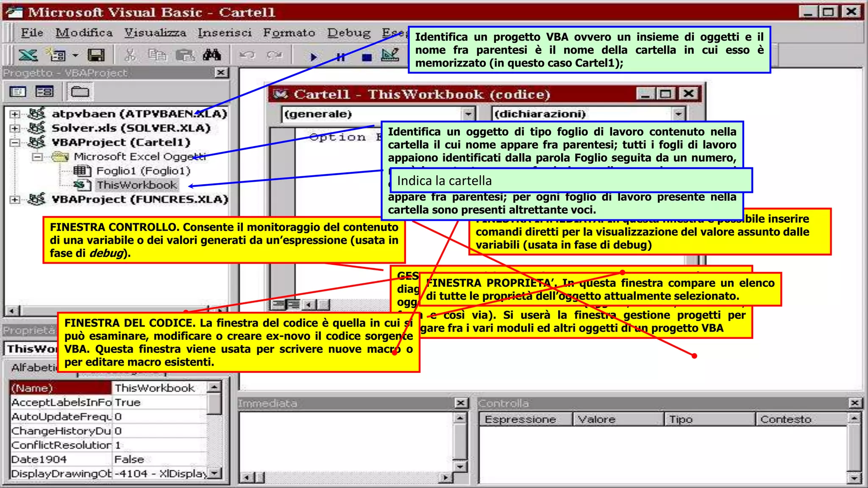Click the Save floppy disk icon
868x488 pixels.
pos(96,55)
